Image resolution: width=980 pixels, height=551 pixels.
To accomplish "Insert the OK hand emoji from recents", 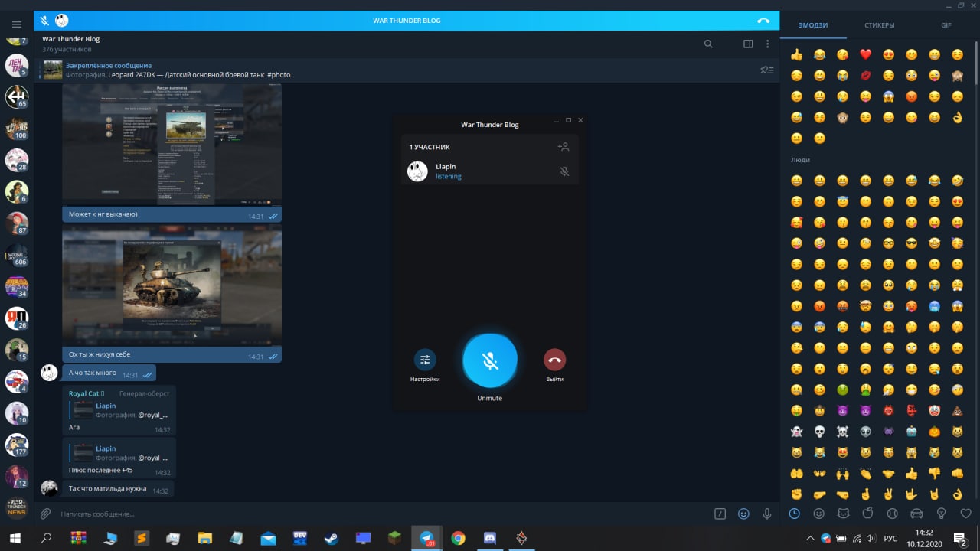I will pos(957,118).
